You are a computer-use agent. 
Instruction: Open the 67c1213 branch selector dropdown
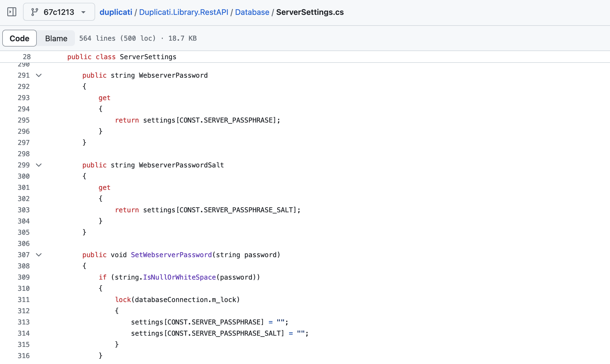point(59,12)
